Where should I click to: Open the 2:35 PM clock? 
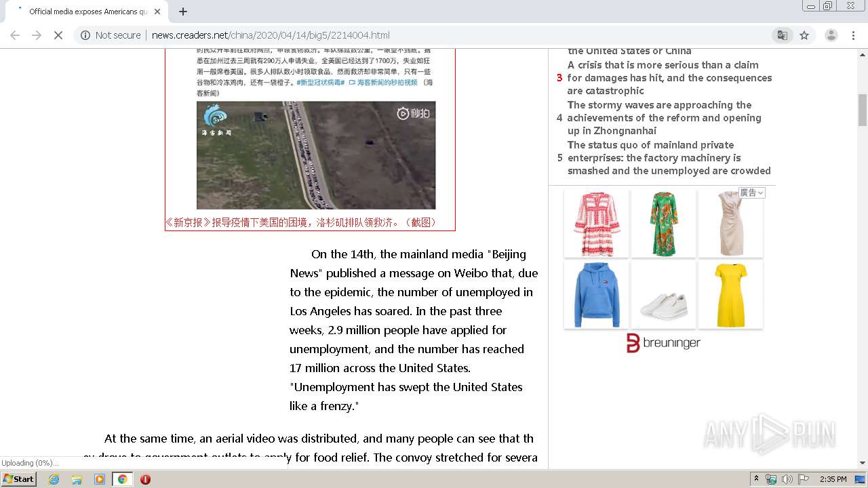pos(833,479)
